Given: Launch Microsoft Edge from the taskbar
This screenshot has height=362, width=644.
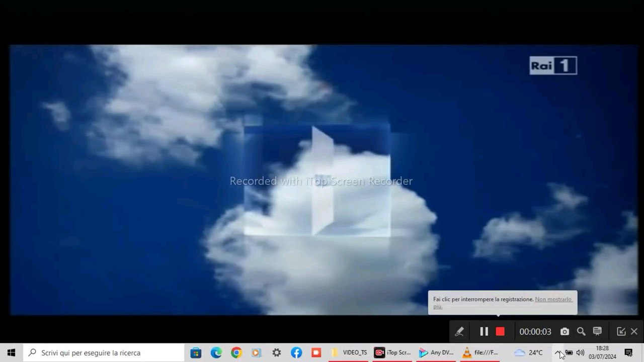Looking at the screenshot, I should [216, 352].
